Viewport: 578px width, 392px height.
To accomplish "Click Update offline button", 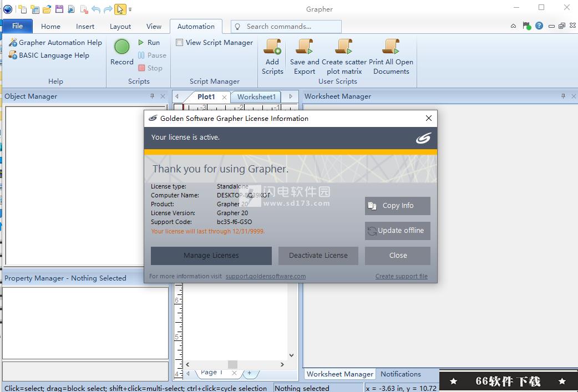I will [x=397, y=231].
